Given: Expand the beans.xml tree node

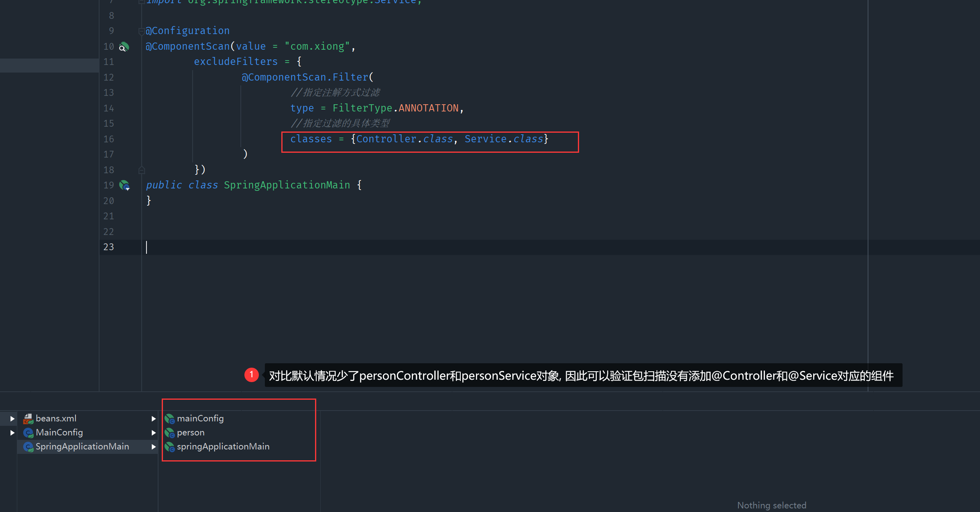Looking at the screenshot, I should 12,419.
